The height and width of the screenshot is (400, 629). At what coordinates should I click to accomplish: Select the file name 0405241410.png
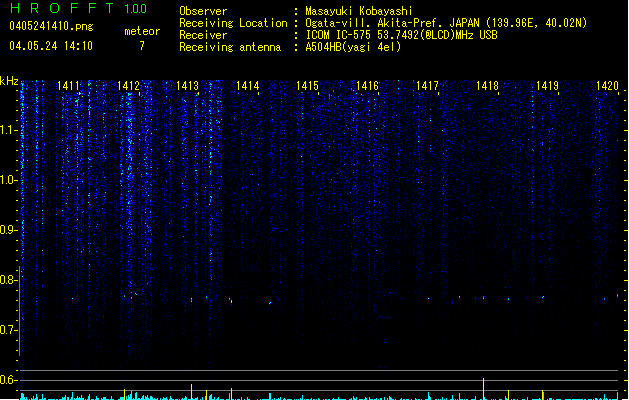click(x=51, y=26)
